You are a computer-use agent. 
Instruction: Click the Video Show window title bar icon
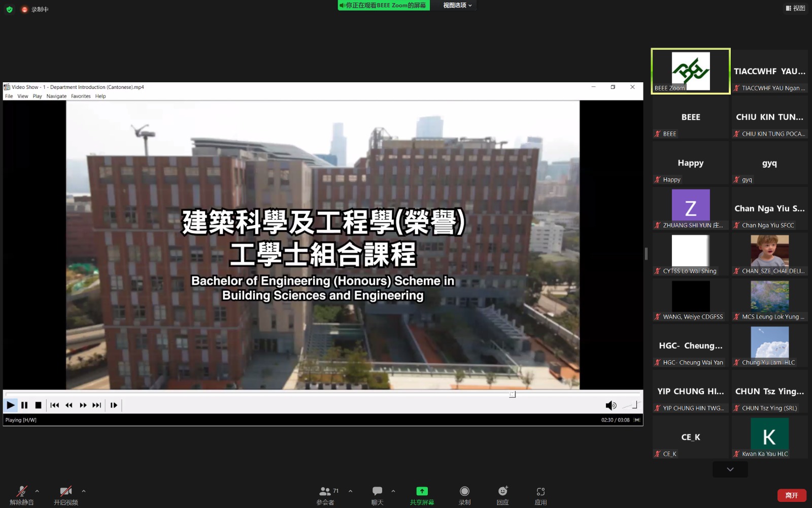click(7, 87)
